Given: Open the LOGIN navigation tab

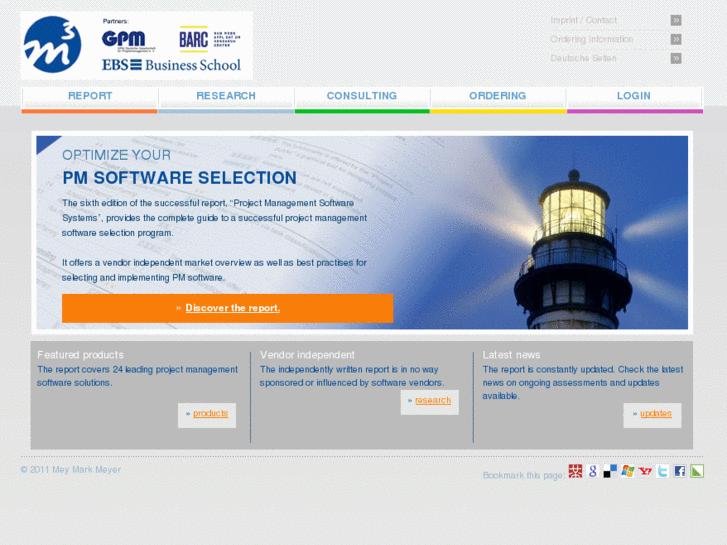Looking at the screenshot, I should (x=634, y=100).
